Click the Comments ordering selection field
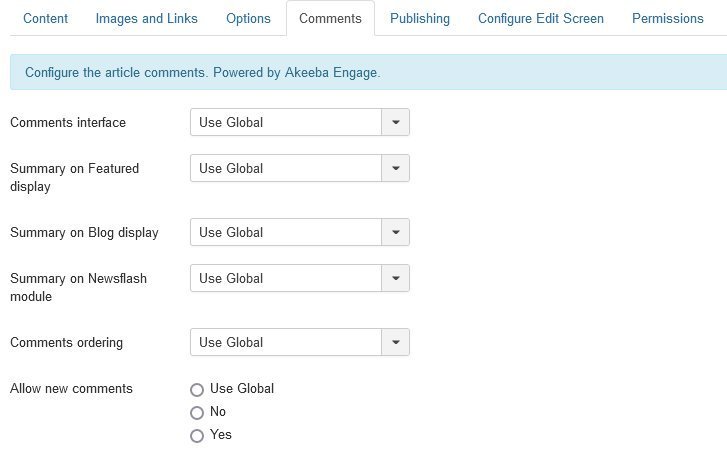The image size is (727, 458). (x=286, y=342)
